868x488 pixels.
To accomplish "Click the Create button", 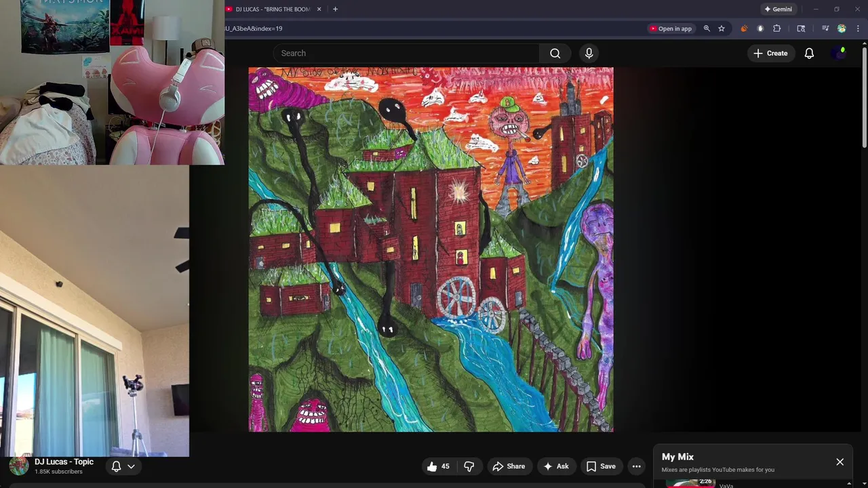I will [770, 53].
